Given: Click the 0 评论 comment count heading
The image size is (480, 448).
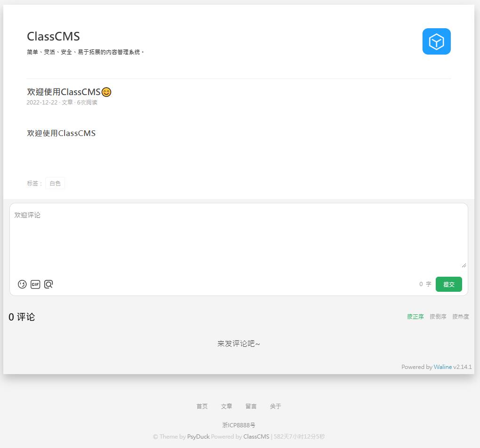Looking at the screenshot, I should tap(22, 317).
